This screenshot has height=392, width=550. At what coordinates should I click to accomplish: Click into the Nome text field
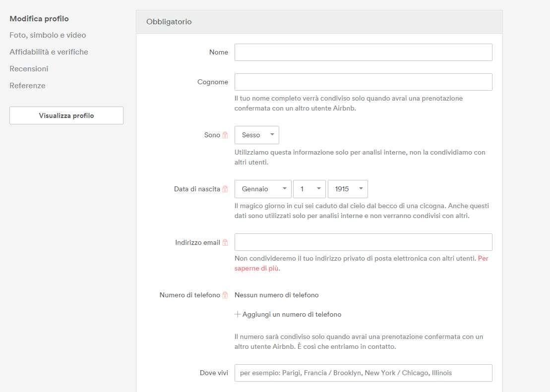363,53
